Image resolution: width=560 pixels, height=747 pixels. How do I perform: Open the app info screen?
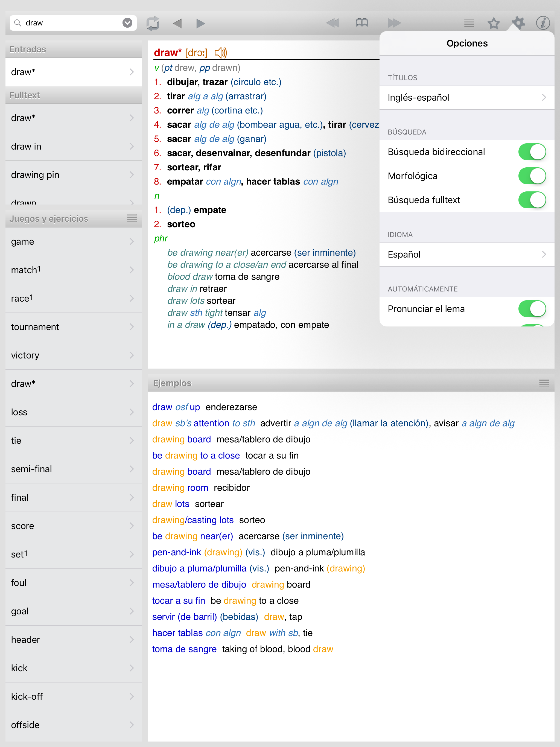point(543,23)
